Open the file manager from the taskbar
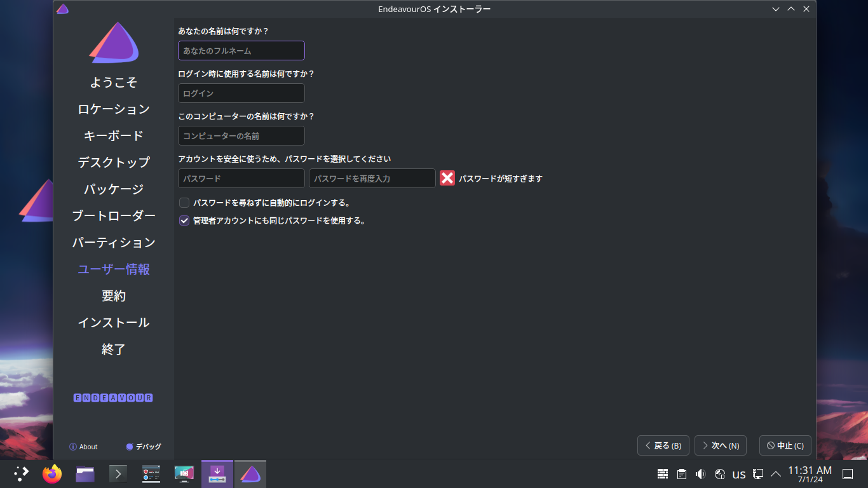868x488 pixels. [85, 473]
